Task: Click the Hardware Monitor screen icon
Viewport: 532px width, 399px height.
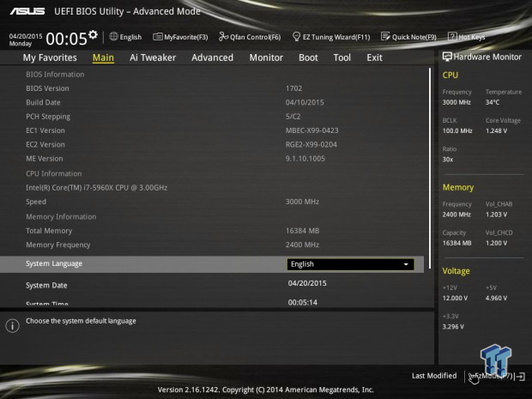Action: tap(447, 57)
